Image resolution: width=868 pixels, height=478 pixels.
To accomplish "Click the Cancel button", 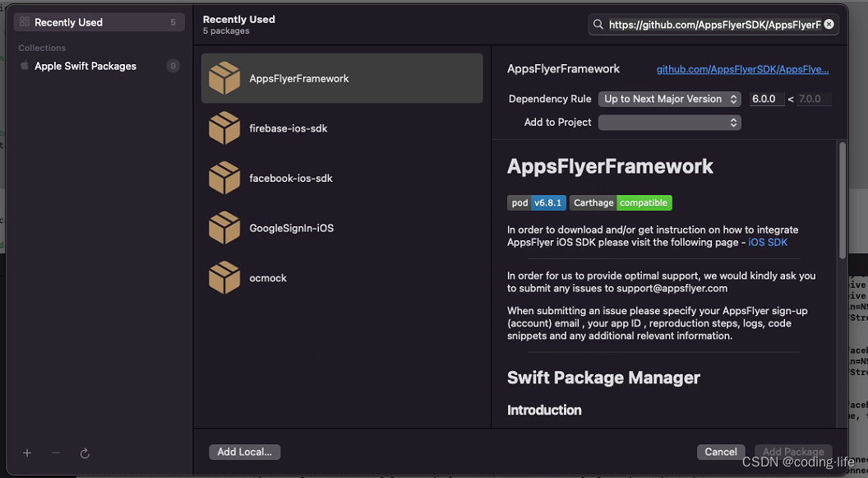I will click(x=721, y=452).
